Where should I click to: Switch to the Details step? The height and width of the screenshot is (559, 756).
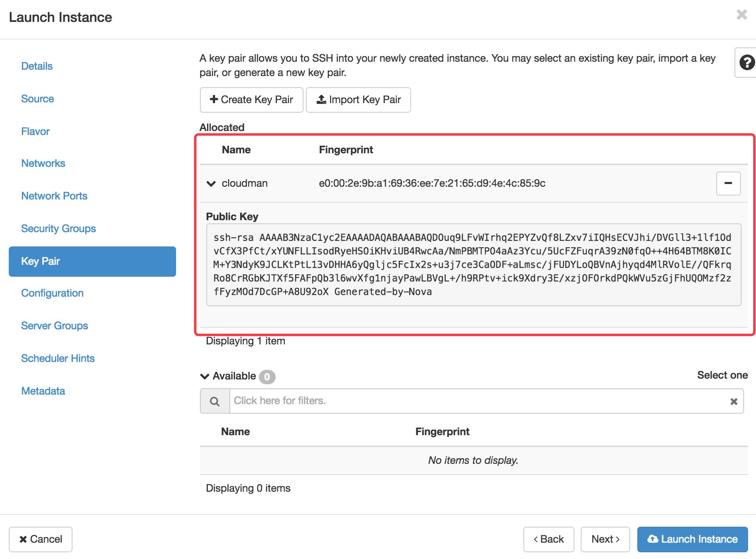36,66
